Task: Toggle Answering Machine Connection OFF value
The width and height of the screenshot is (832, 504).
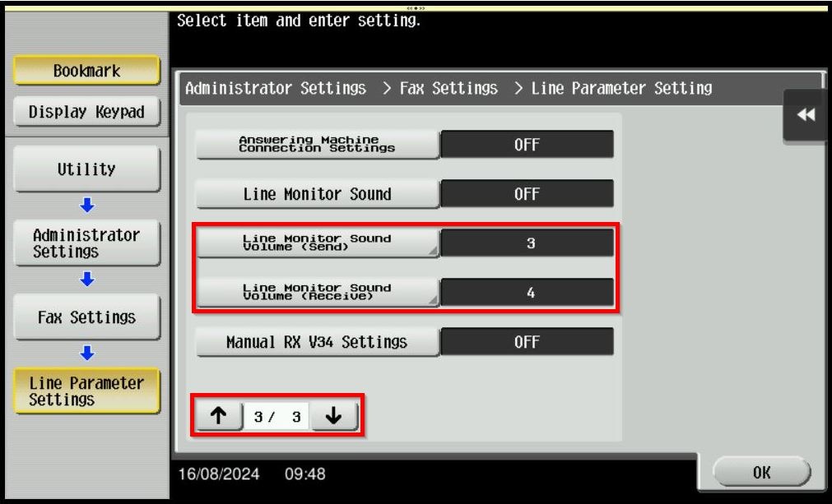Action: (527, 144)
